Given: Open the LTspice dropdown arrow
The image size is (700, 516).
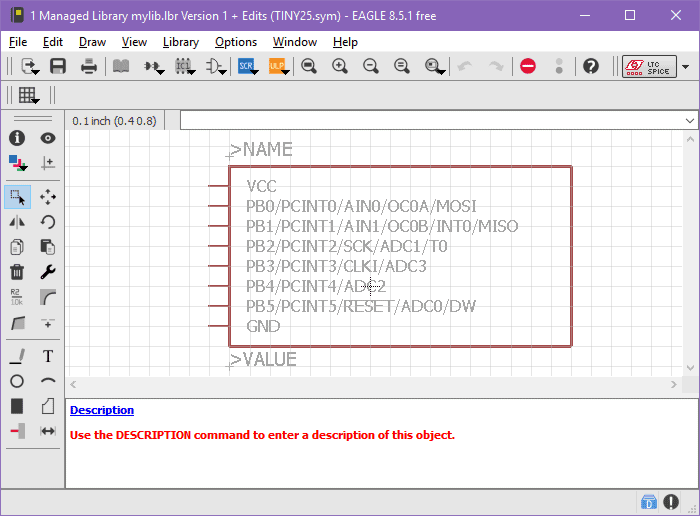Looking at the screenshot, I should pos(685,67).
